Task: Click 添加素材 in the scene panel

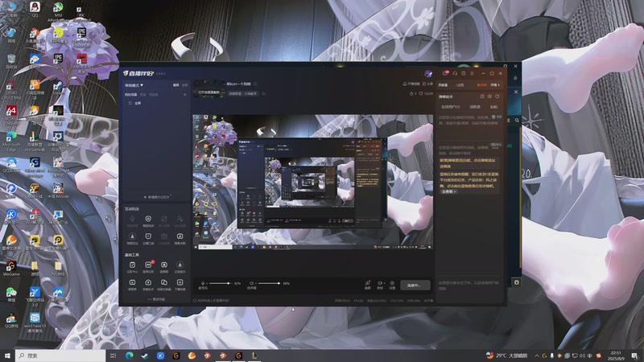Action: 156,197
